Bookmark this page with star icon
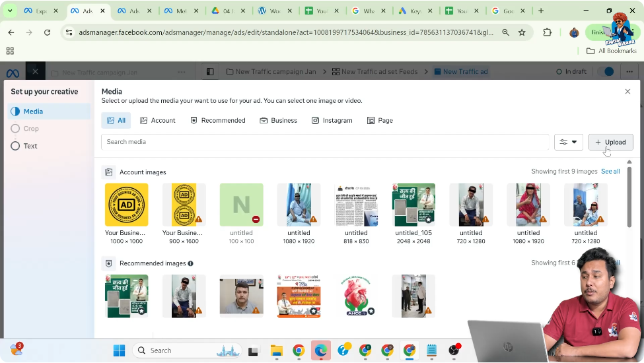Image resolution: width=644 pixels, height=363 pixels. click(522, 32)
